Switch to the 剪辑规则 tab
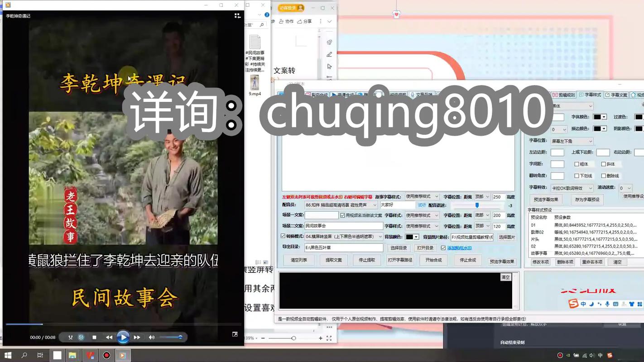This screenshot has width=644, height=362. 564,95
